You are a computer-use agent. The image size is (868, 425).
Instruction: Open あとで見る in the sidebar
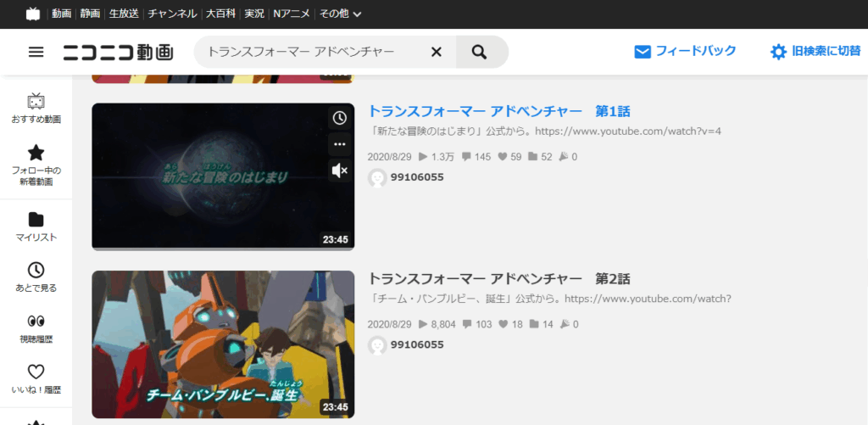pyautogui.click(x=36, y=277)
